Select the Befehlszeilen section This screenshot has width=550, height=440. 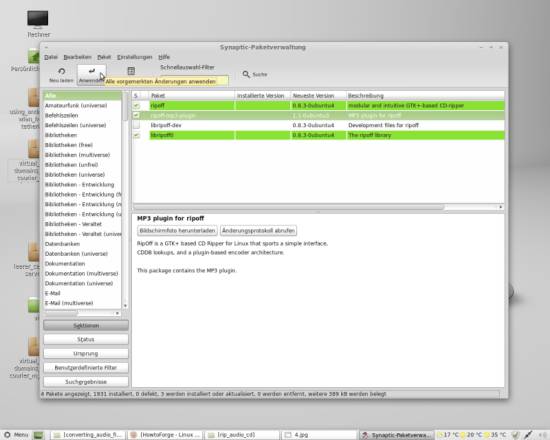pyautogui.click(x=82, y=115)
